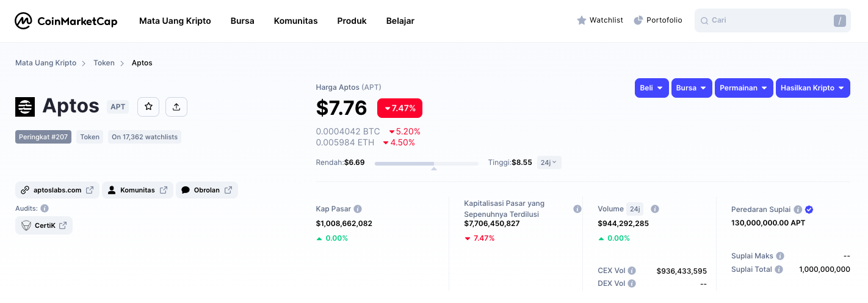Click the verified checkmark badge for supply
868x303 pixels.
pyautogui.click(x=809, y=210)
